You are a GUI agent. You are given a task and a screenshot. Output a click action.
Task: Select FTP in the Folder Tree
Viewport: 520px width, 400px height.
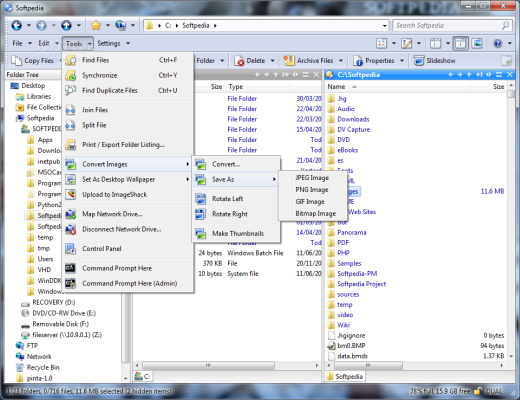pyautogui.click(x=32, y=346)
